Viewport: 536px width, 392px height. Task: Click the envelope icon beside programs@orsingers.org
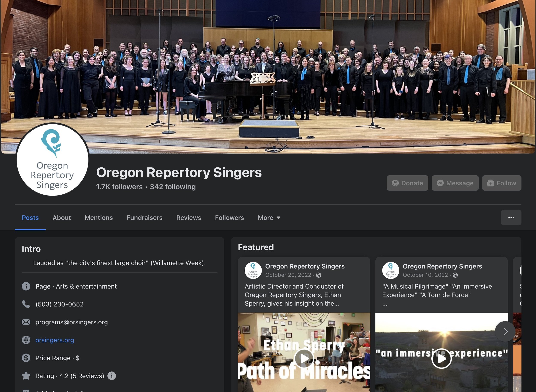[x=26, y=322]
